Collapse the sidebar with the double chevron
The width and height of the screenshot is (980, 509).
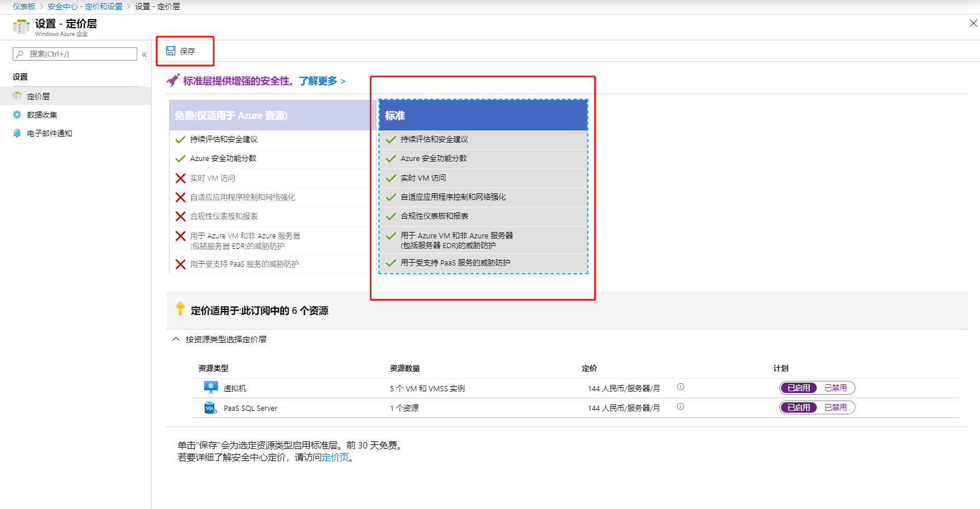point(144,54)
